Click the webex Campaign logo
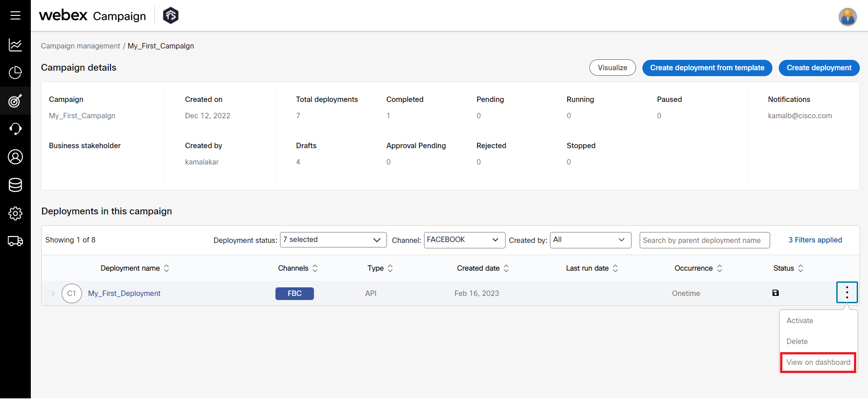The image size is (868, 402). pos(92,15)
